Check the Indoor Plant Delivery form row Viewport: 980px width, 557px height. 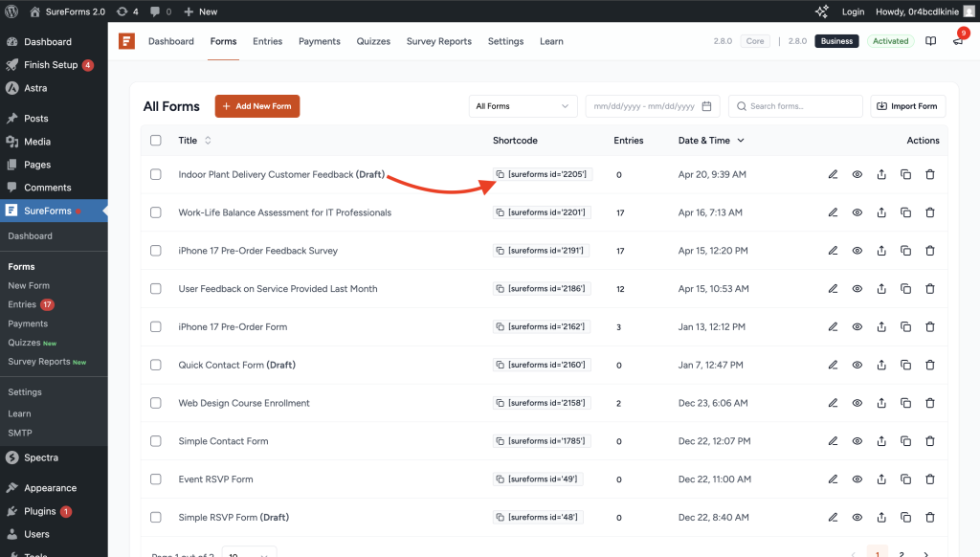pyautogui.click(x=156, y=174)
